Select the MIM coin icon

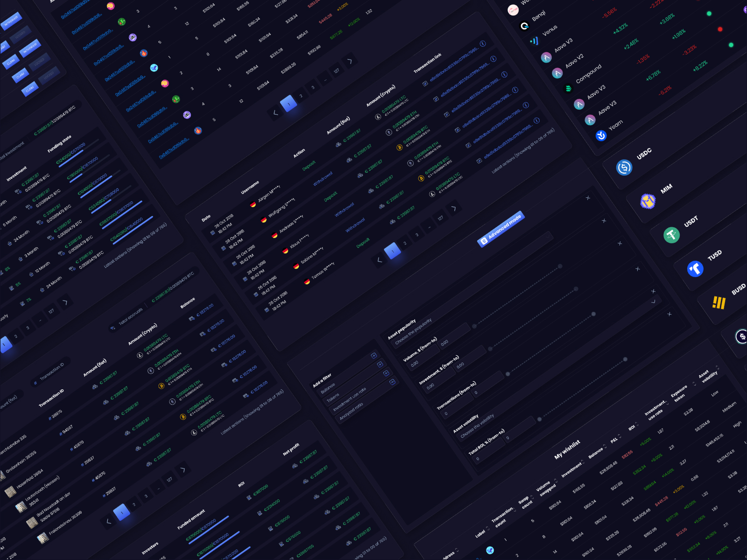tap(648, 201)
